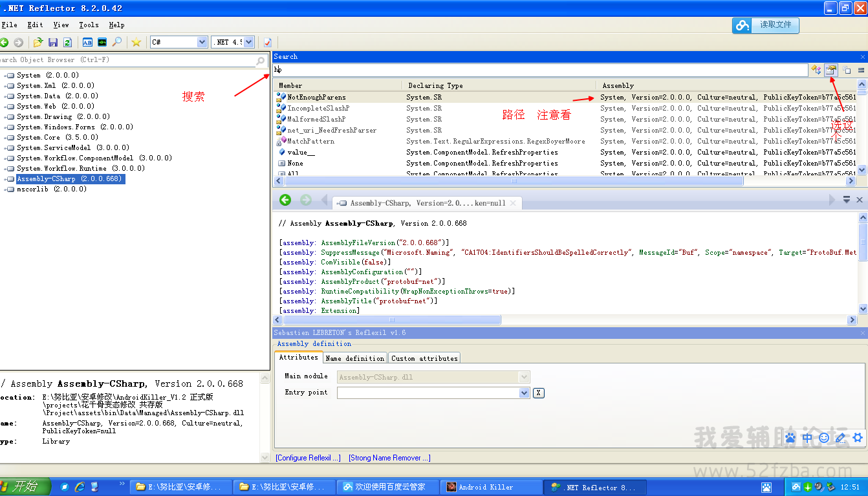Screen dimensions: 868x496
Task: Open the Help menu
Action: (x=116, y=25)
